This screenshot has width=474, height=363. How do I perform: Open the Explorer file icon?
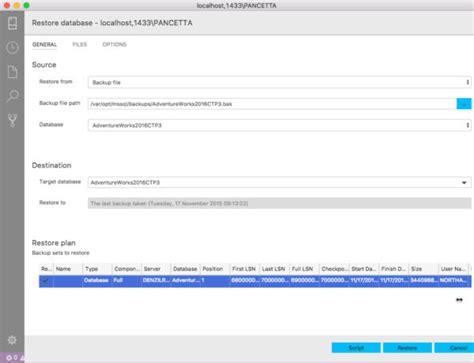[x=12, y=72]
